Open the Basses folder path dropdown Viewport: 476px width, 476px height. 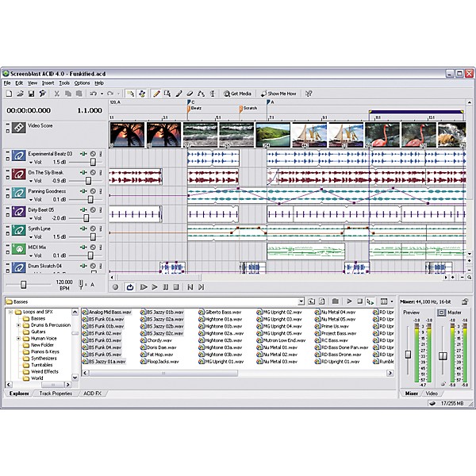click(x=301, y=301)
